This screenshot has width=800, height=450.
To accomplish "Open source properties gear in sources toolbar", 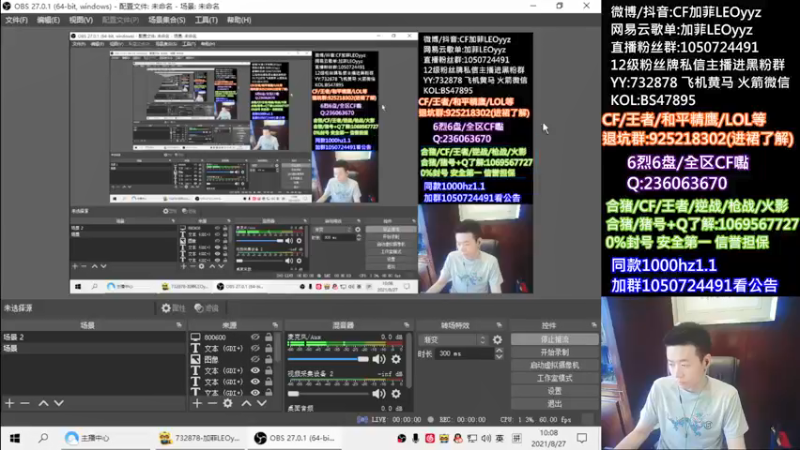I will click(228, 403).
